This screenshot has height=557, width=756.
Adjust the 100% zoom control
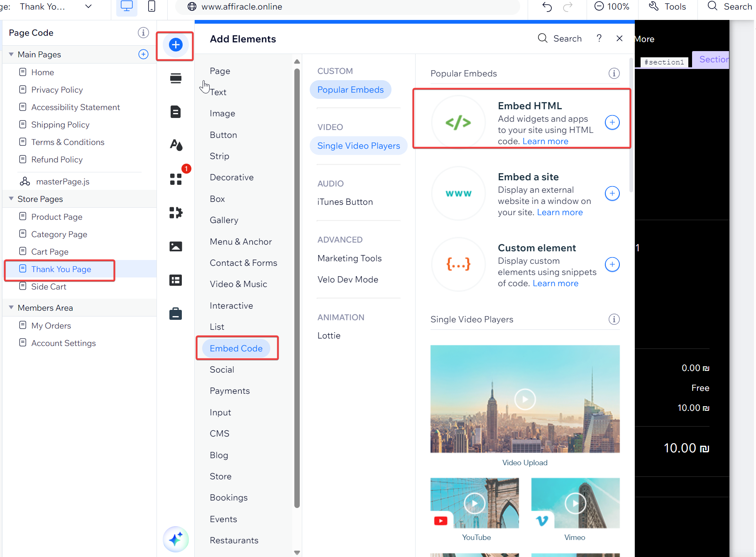[612, 7]
